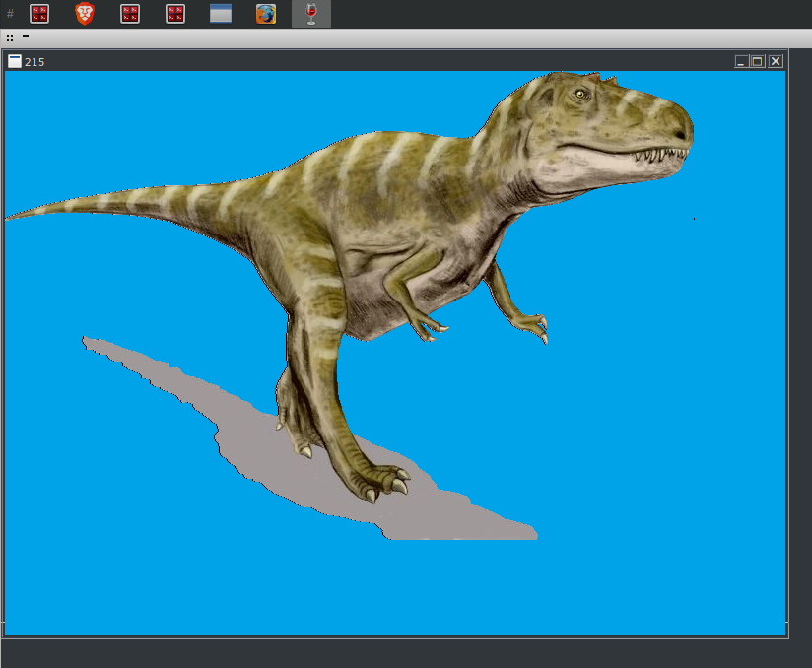
Task: Click the leftmost red terminal taskbar icon
Action: tap(39, 14)
